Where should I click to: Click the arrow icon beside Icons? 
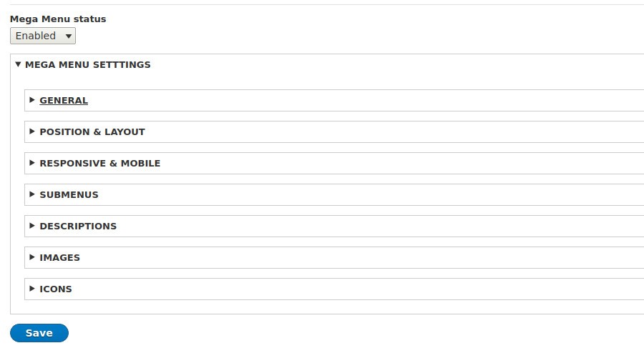(32, 289)
